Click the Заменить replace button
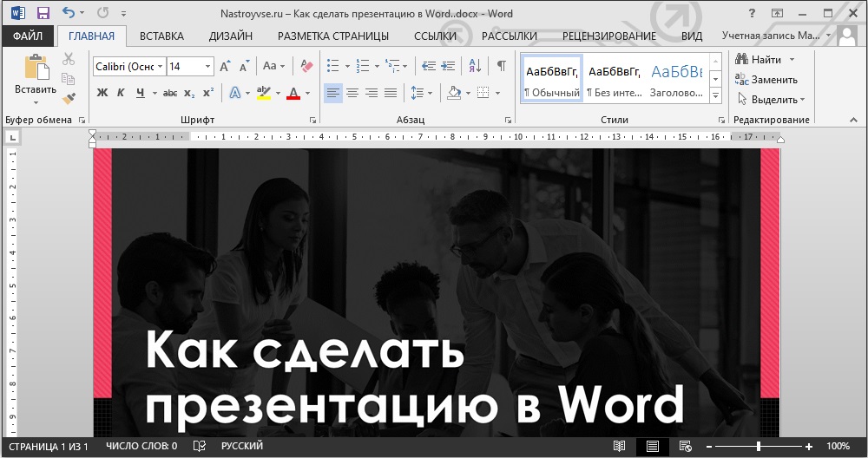The image size is (868, 458). tap(766, 80)
